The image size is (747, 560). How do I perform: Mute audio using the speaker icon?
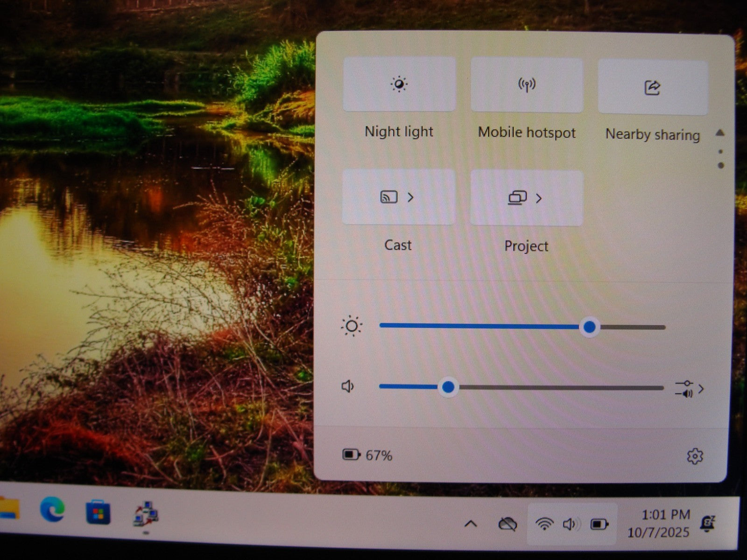tap(348, 386)
